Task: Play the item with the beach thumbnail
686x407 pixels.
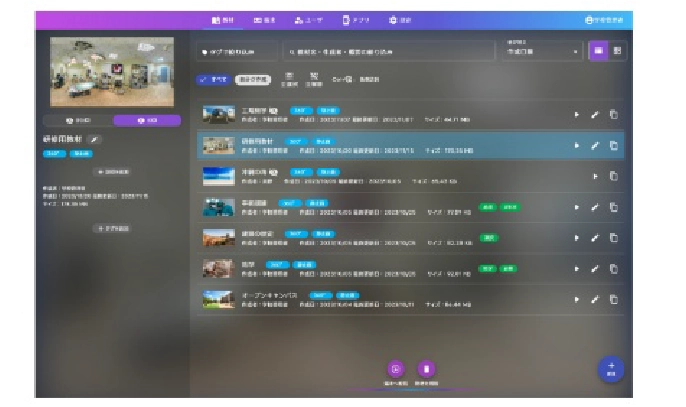Action: [595, 176]
